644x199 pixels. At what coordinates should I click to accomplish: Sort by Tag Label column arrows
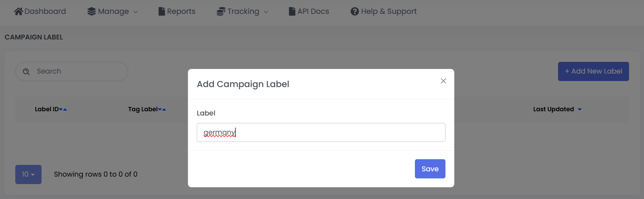tap(162, 109)
